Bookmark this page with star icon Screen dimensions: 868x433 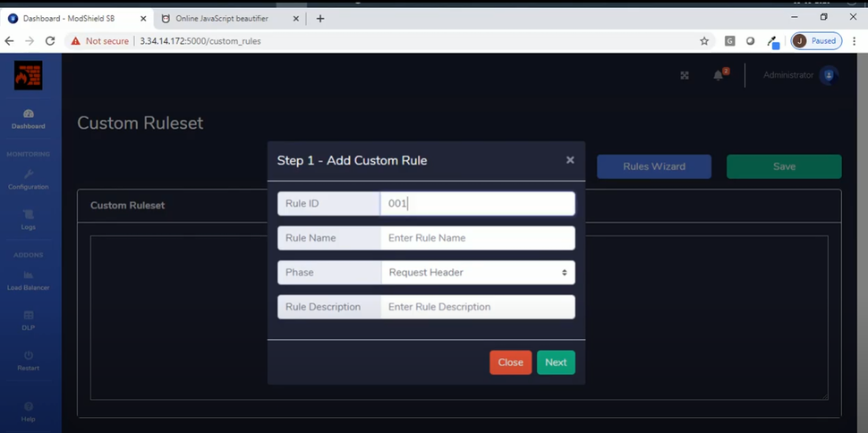(x=704, y=41)
